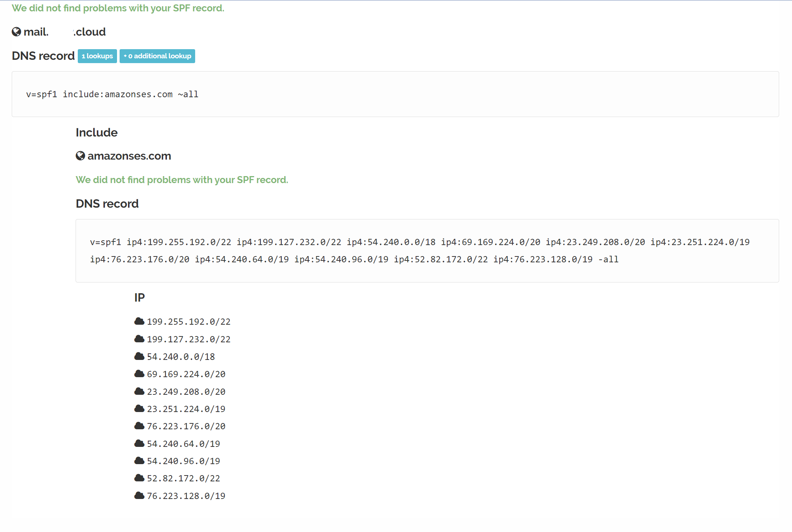Click cloud icon for 76.223.128.0/19

click(139, 496)
